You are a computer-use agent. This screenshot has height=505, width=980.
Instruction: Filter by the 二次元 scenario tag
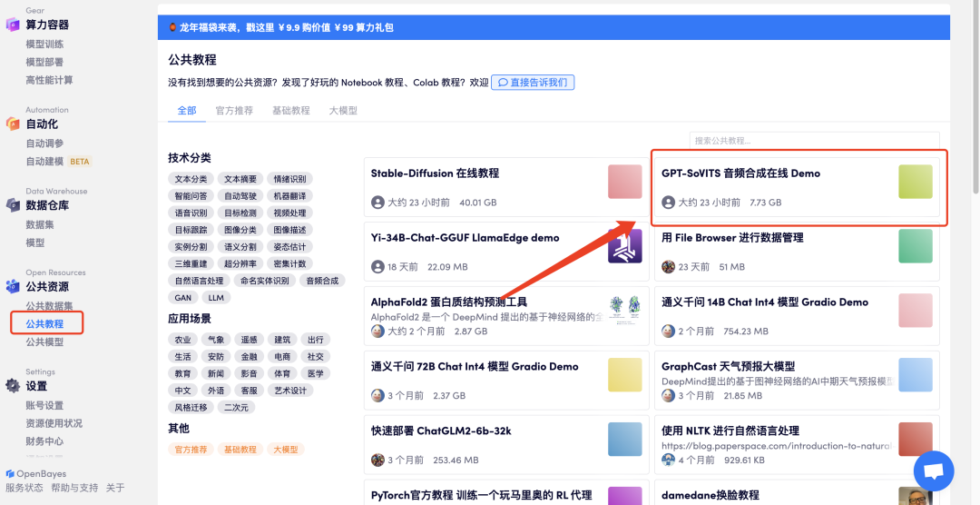(x=236, y=407)
